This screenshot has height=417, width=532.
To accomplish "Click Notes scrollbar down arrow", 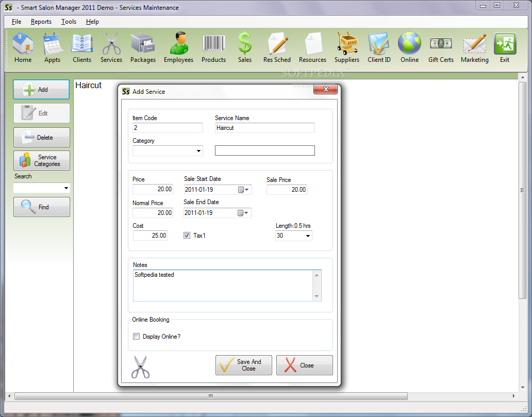I will point(317,296).
